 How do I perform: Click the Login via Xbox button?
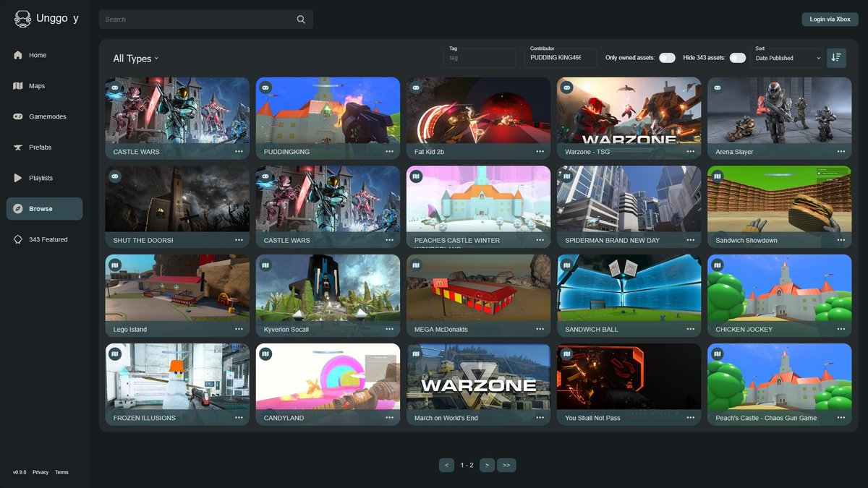click(830, 20)
